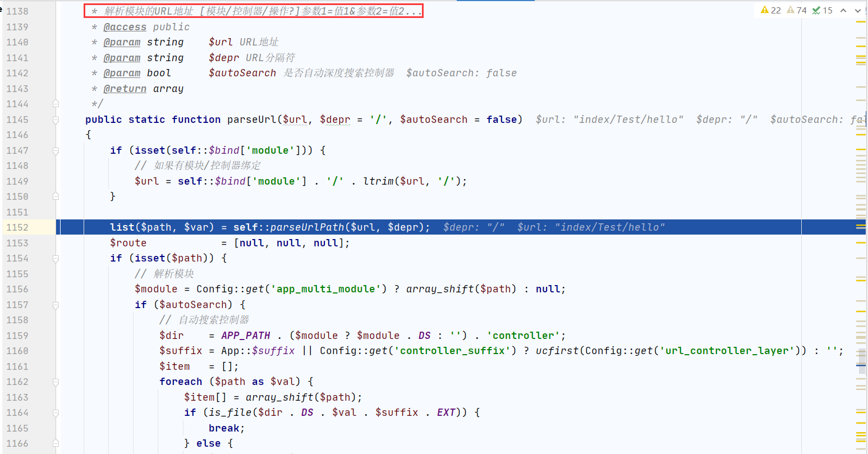Click the 'url_controller_layer' string
The height and width of the screenshot is (454, 868).
pyautogui.click(x=728, y=351)
